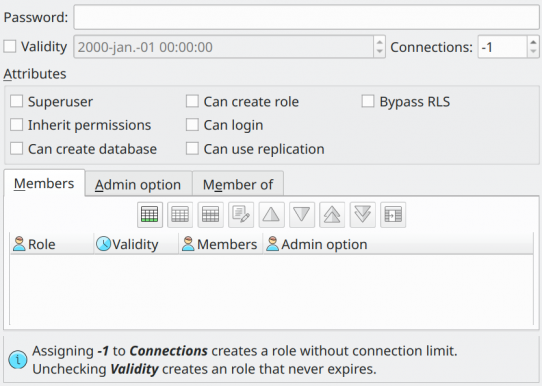The width and height of the screenshot is (542, 386).
Task: Click the Role column header
Action: pyautogui.click(x=52, y=244)
